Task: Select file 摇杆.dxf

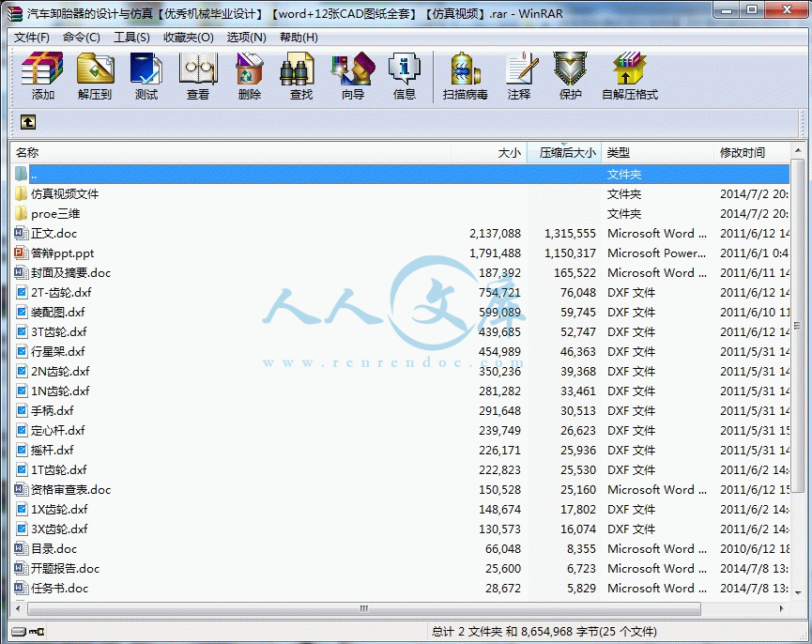Action: coord(53,450)
